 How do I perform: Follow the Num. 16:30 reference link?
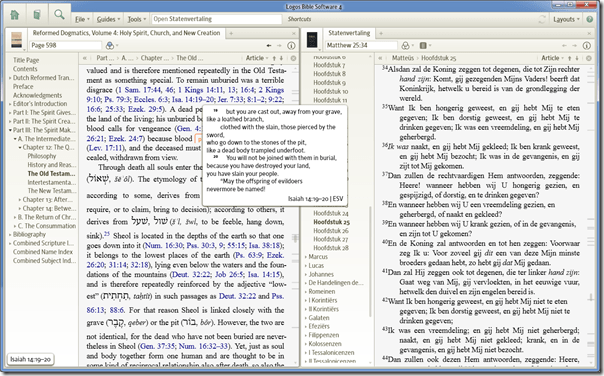click(x=164, y=245)
